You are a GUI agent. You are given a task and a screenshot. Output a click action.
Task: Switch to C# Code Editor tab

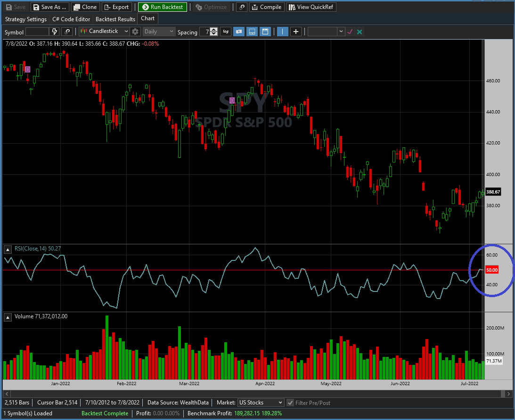pos(71,19)
